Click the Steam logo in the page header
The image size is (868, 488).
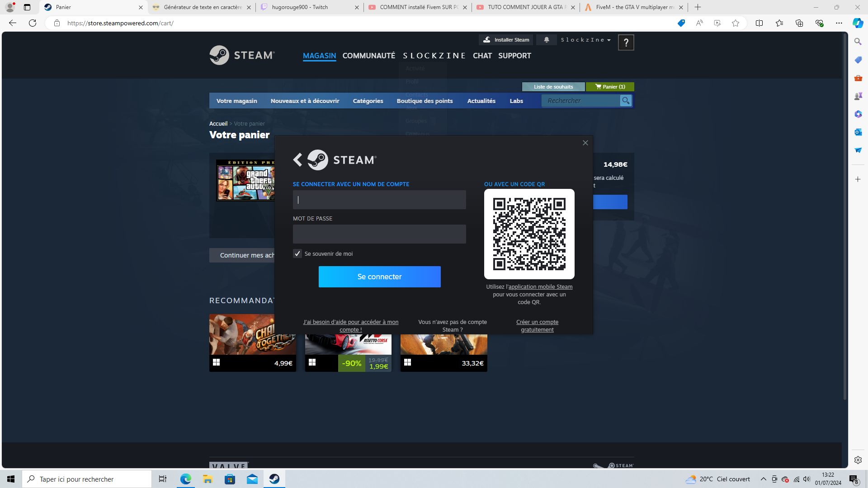[242, 55]
